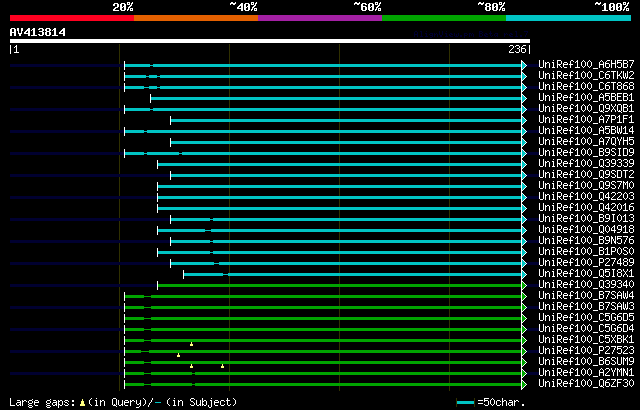
Task: Open the UniRef100_C6TKW2 hit label
Action: pyautogui.click(x=586, y=75)
